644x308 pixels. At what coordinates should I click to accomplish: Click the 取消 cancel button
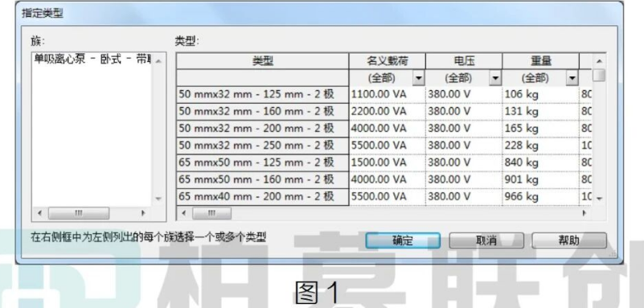click(x=486, y=240)
